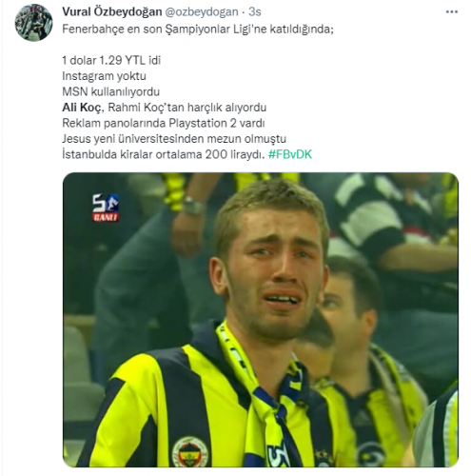This screenshot has width=471, height=476.
Task: Open the tweet's three-dot more options menu
Action: point(451,12)
